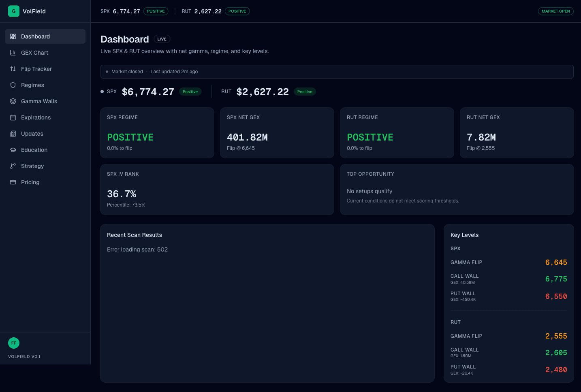Click 'Percentile: 73.5%' text
Viewport: 581px width, 392px height.
coord(126,205)
